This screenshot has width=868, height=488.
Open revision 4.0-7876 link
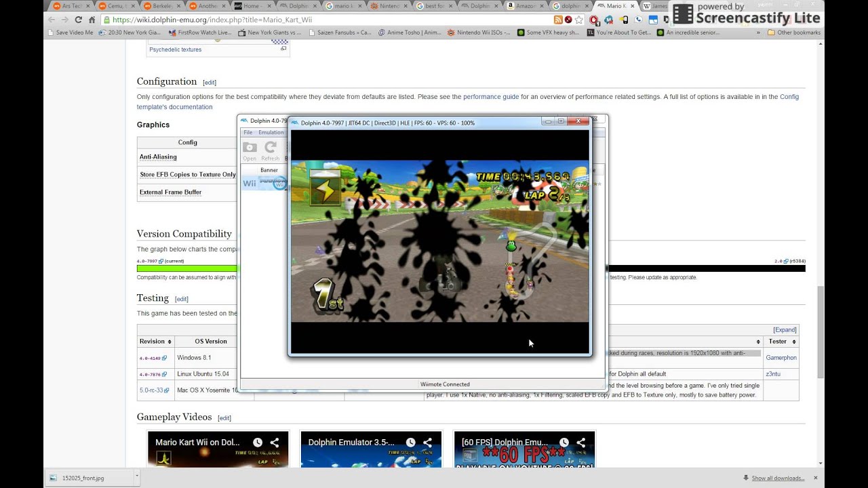click(x=153, y=374)
